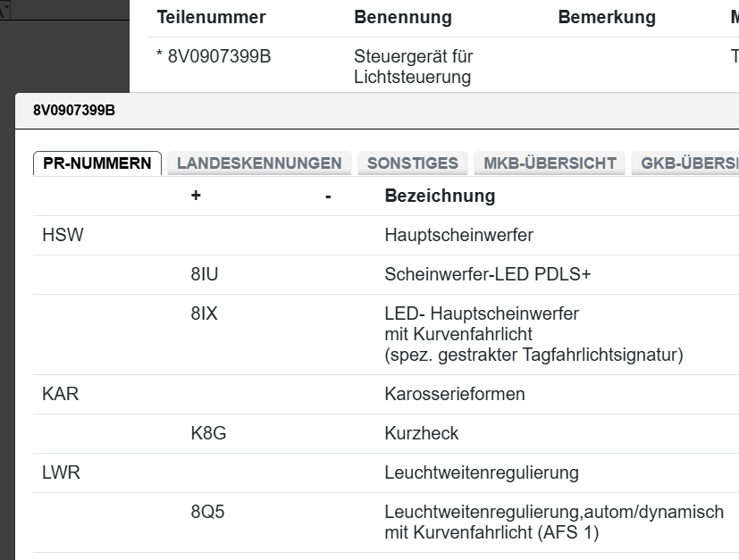
Task: Click the bold 8V0907399B popup title
Action: click(74, 111)
